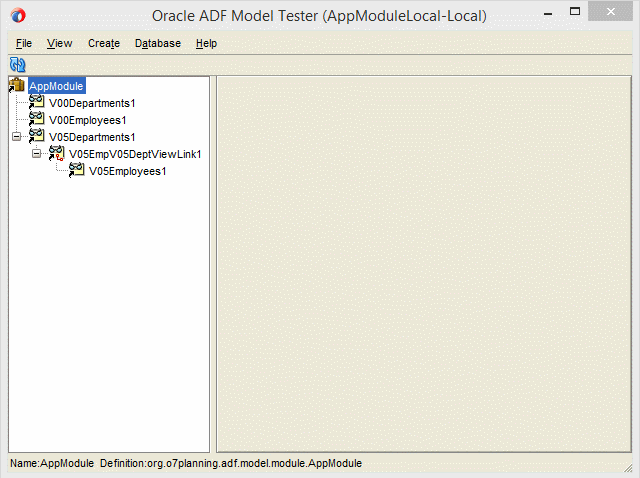640x478 pixels.
Task: Collapse the V05Departments1 tree node
Action: [x=16, y=136]
